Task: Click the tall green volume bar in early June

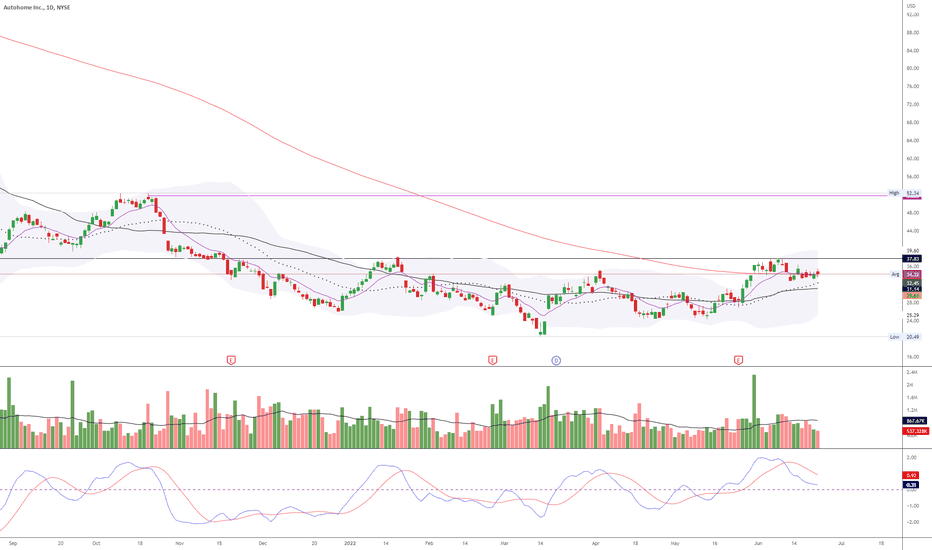Action: point(754,411)
